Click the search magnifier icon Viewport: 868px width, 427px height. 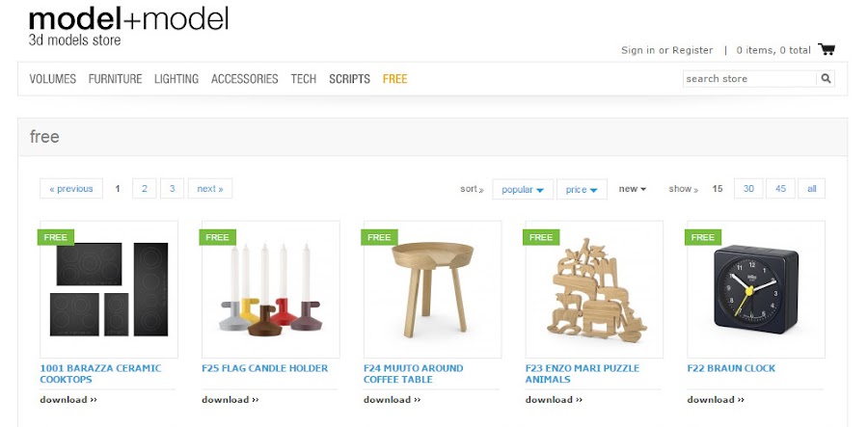click(826, 78)
